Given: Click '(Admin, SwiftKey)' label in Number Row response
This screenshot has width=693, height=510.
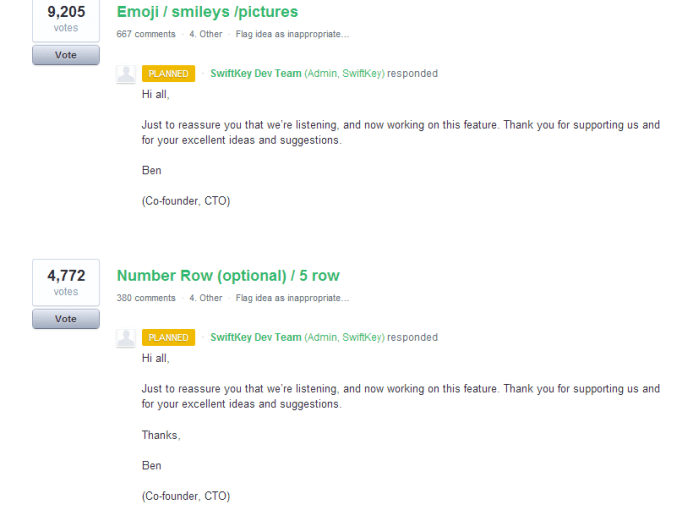Looking at the screenshot, I should pos(344,338).
